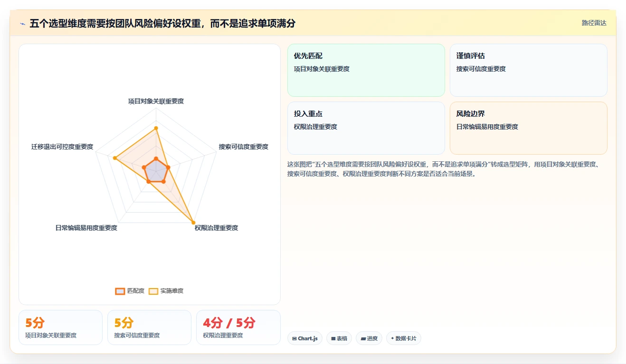Click the 进度 tag

click(369, 338)
